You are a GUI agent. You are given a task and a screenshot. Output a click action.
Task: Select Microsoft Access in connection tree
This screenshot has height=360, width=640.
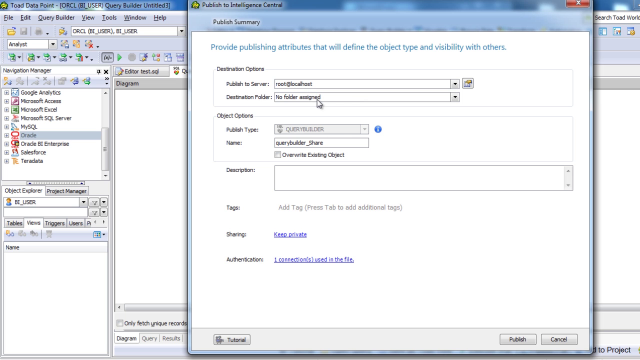point(41,101)
